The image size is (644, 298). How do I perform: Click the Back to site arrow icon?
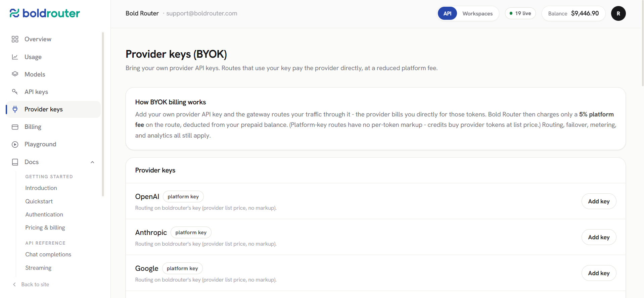click(x=14, y=285)
